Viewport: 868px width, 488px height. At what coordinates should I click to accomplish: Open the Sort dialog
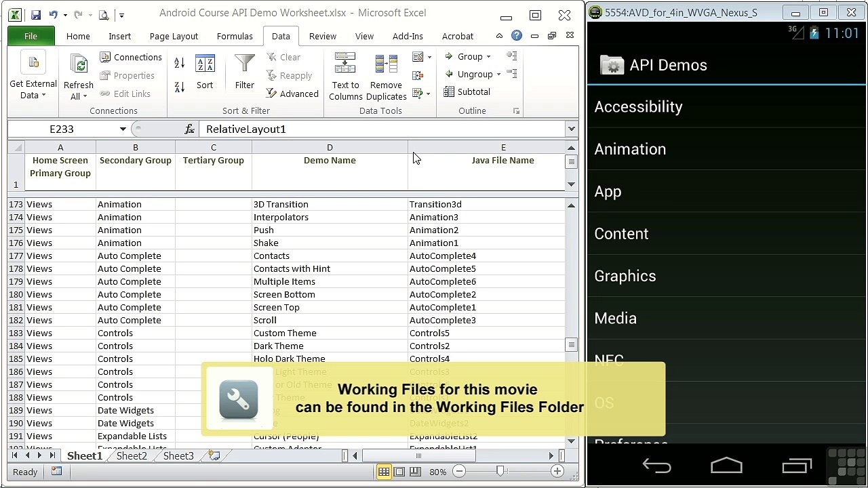pos(205,73)
